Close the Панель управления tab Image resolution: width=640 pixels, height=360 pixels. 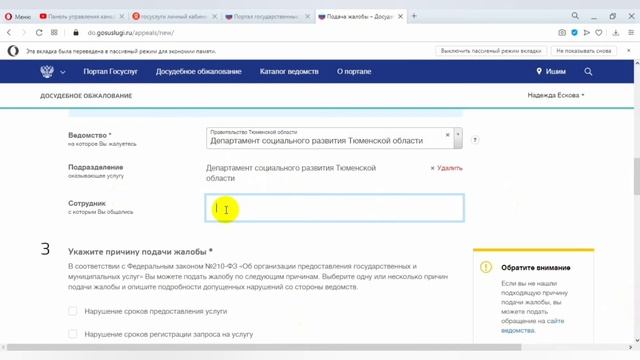[122, 16]
